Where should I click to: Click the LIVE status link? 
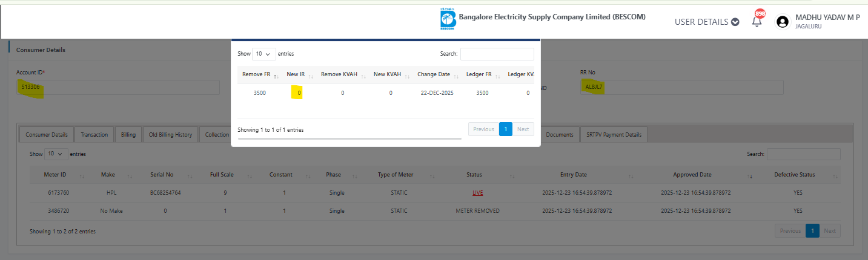coord(479,193)
